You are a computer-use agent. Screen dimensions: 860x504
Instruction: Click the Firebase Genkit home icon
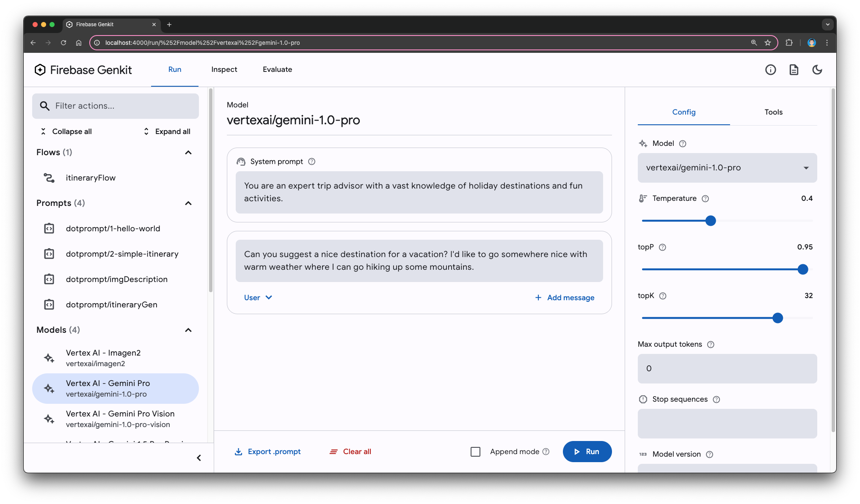click(x=40, y=70)
